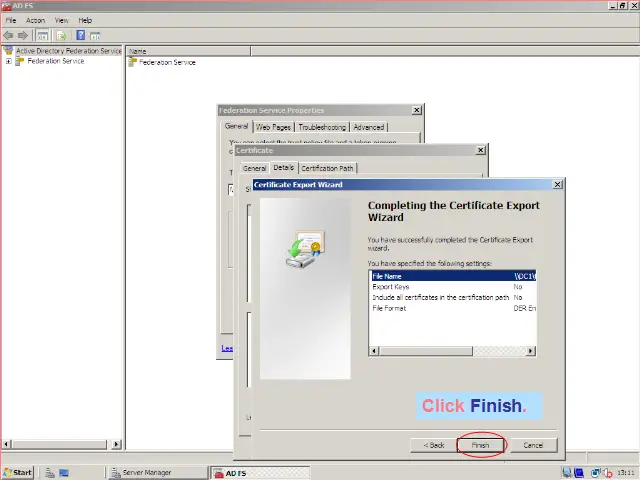Select Active Directory Federation Services root node
640x480 pixels.
click(x=66, y=50)
